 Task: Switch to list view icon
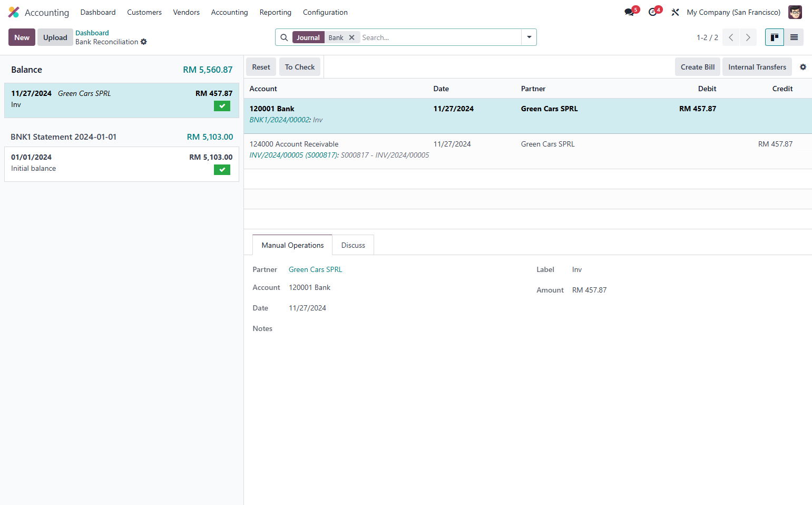794,37
